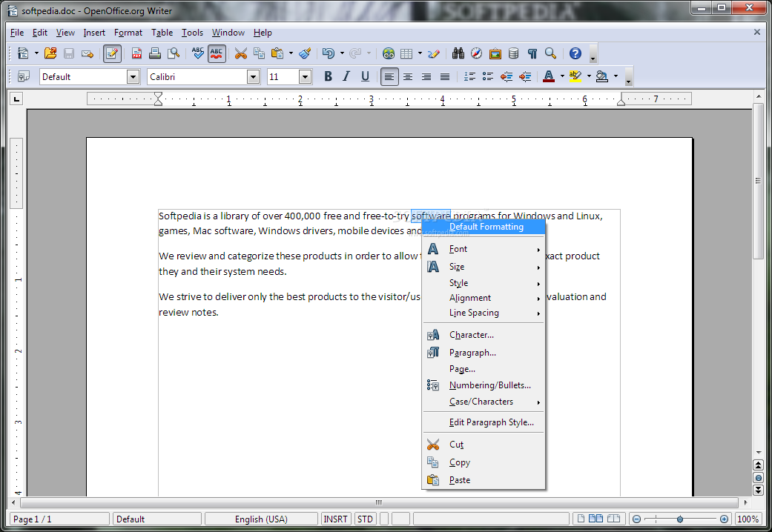Screen dimensions: 772x532
Task: Open the Hyperlink dialog icon
Action: point(389,53)
